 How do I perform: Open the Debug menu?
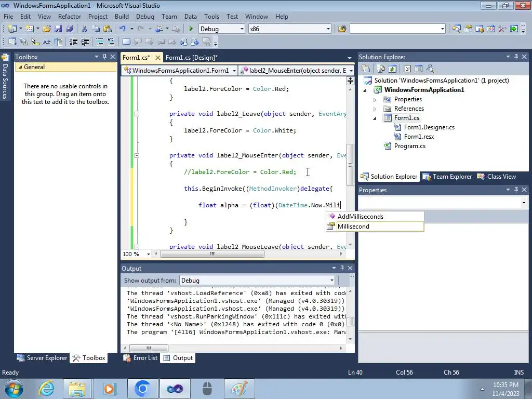(x=145, y=16)
